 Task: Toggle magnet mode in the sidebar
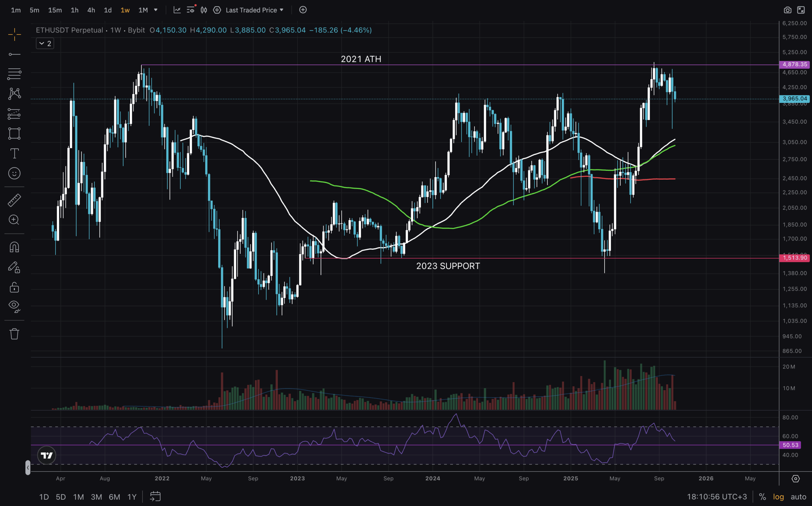[x=14, y=247]
